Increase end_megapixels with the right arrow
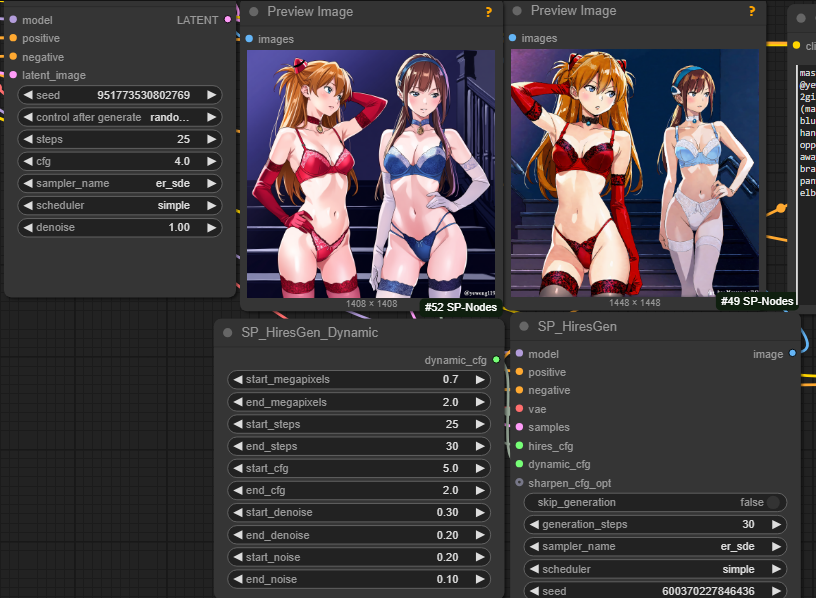This screenshot has width=816, height=598. pos(480,402)
